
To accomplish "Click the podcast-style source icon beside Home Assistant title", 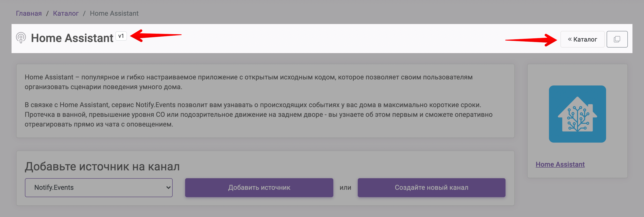I will [x=21, y=38].
